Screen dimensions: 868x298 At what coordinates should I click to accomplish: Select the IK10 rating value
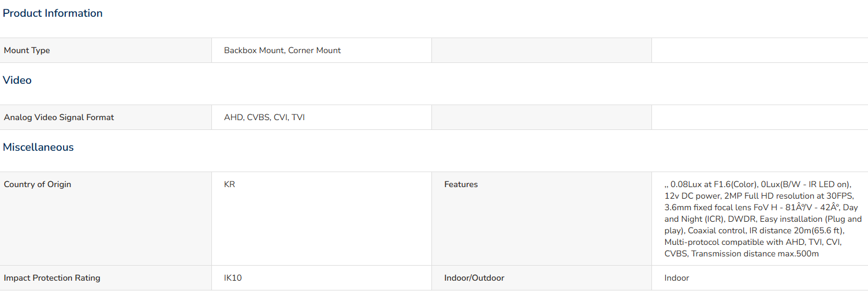pyautogui.click(x=233, y=278)
